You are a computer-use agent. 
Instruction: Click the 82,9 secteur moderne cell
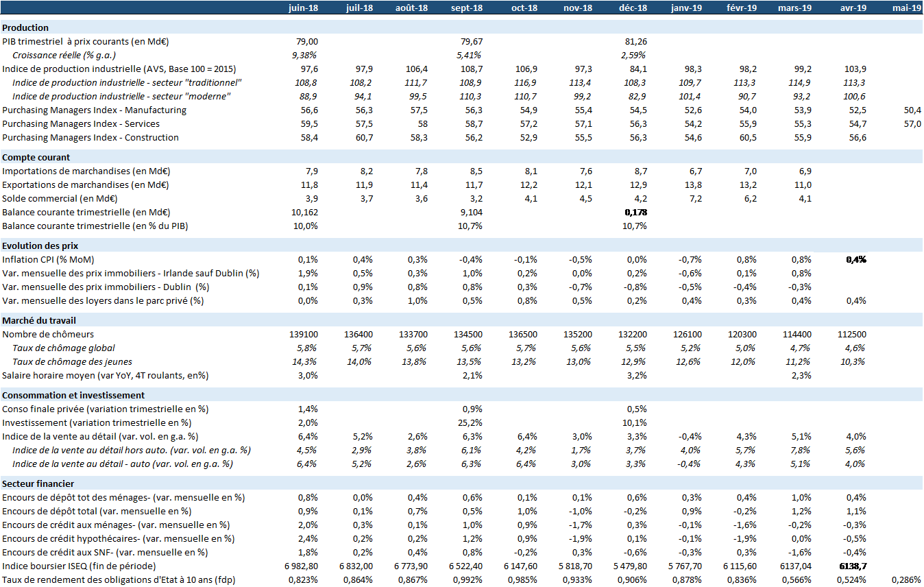(x=638, y=97)
